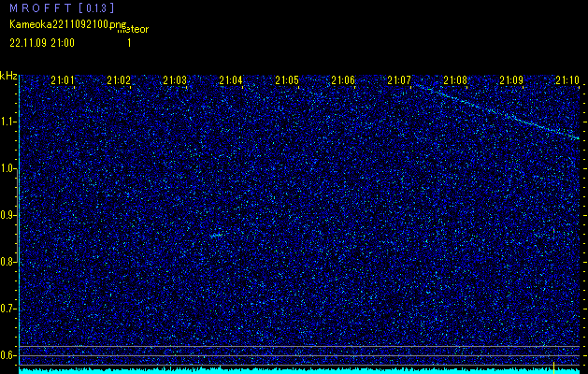Click the 0.9 kHz frequency label
The image size is (588, 374).
click(x=8, y=215)
